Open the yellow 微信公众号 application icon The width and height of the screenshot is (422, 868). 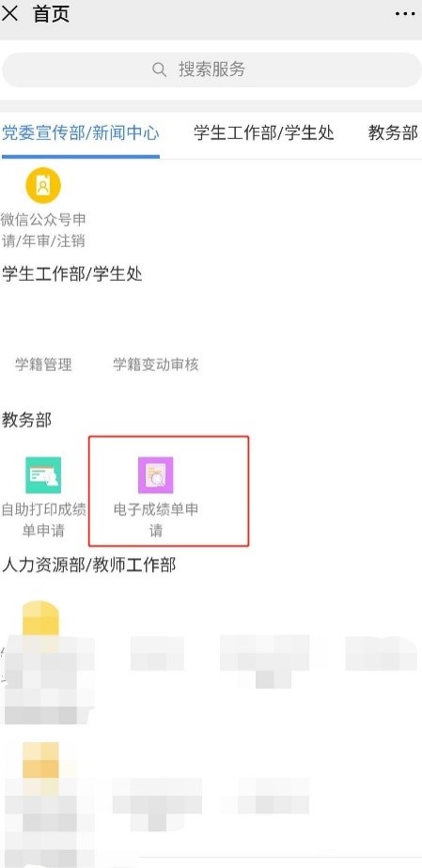click(43, 185)
